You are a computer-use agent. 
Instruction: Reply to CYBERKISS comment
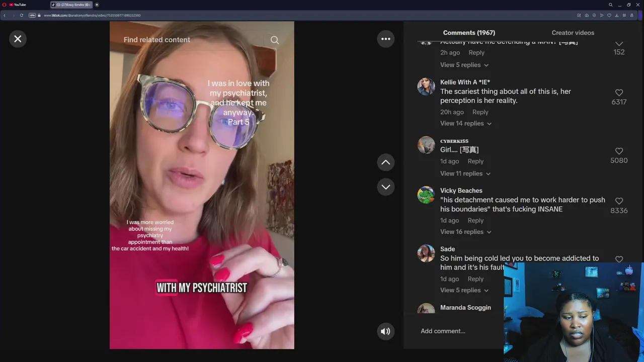[475, 161]
